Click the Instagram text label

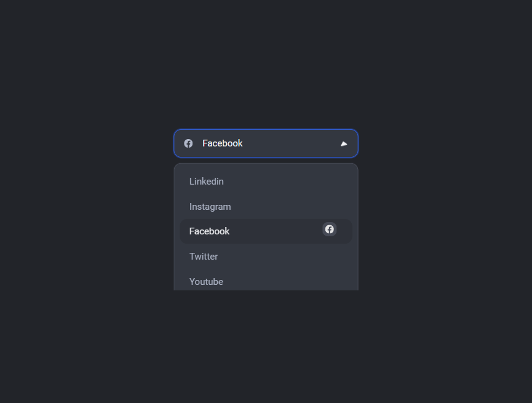[210, 207]
